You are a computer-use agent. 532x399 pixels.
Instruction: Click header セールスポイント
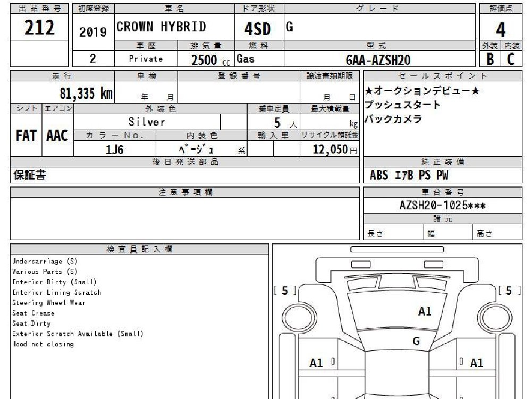pos(442,76)
